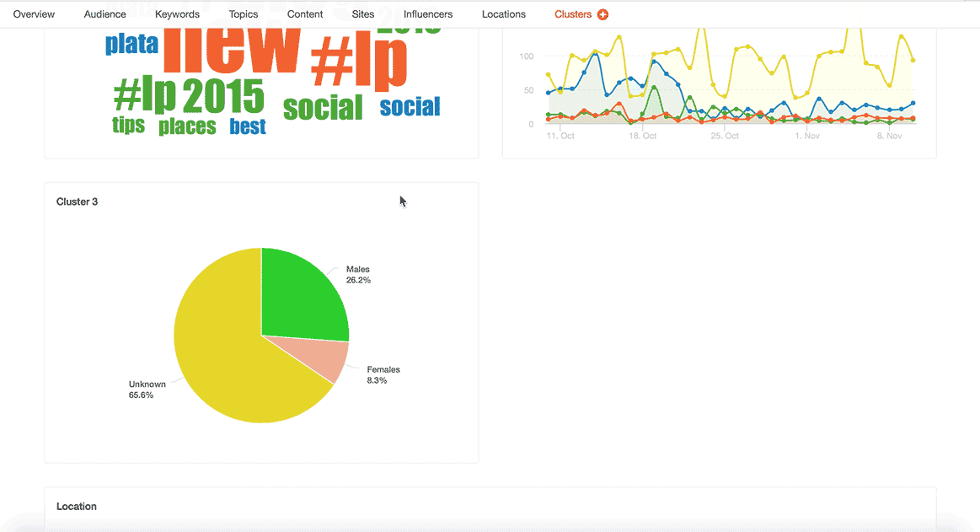
Task: Click the Males 26.2% label
Action: click(x=358, y=275)
